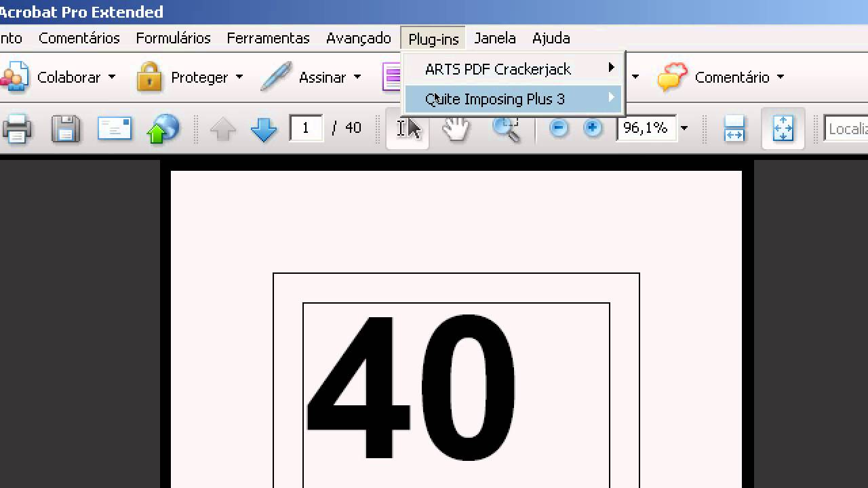Open the Formulários menu
This screenshot has width=868, height=488.
tap(173, 39)
